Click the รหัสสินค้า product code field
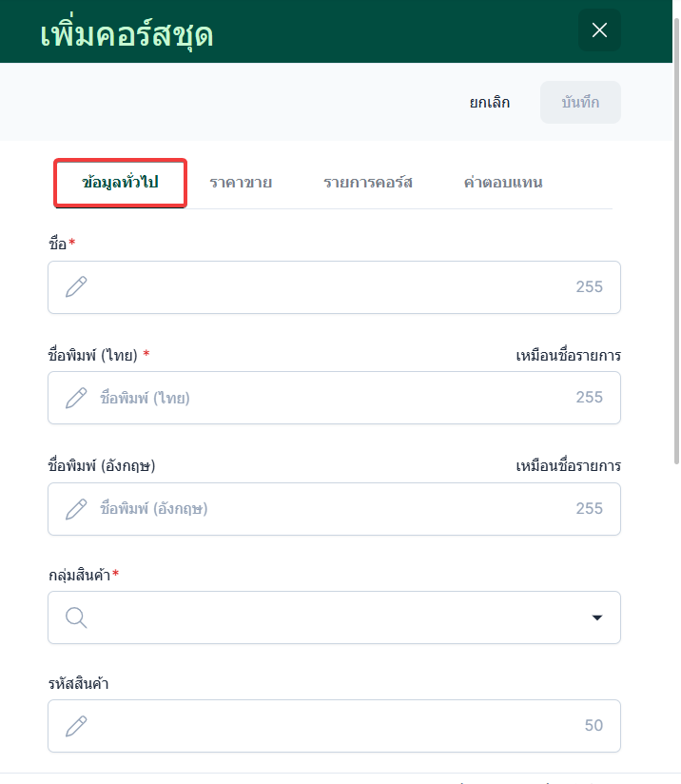Viewport: 681px width, 784px height. click(x=333, y=726)
